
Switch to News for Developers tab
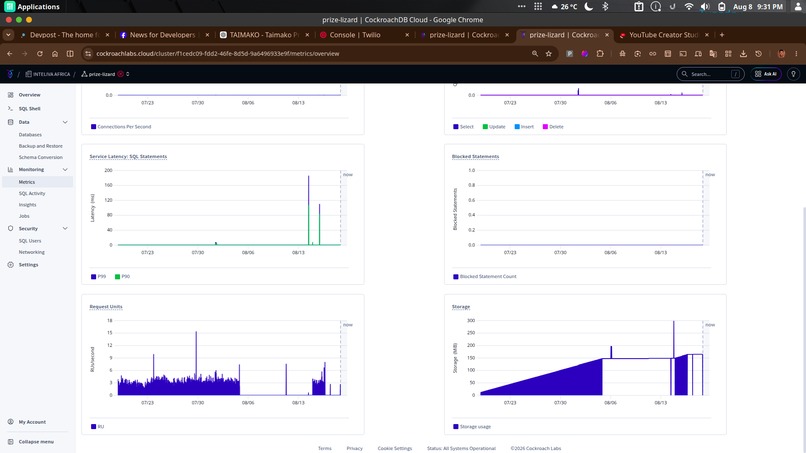coord(162,35)
